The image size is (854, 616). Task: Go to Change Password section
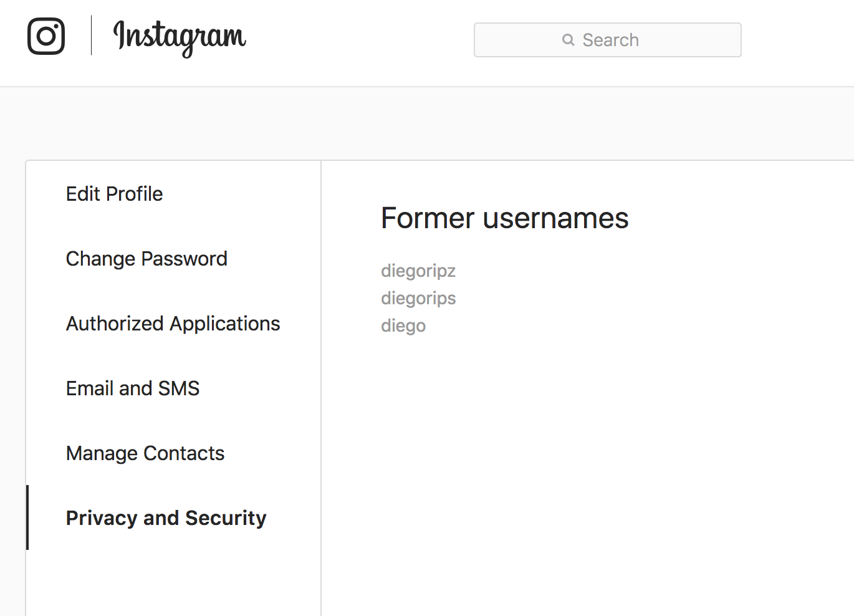tap(146, 259)
